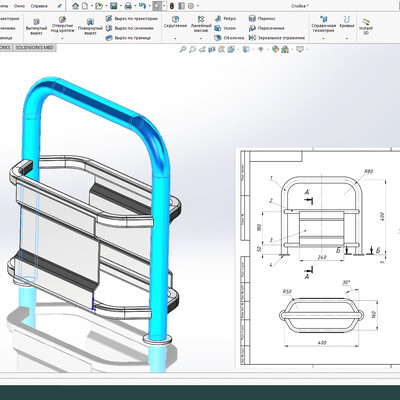Toggle Instant 3D mode
The height and width of the screenshot is (400, 400).
pyautogui.click(x=366, y=26)
